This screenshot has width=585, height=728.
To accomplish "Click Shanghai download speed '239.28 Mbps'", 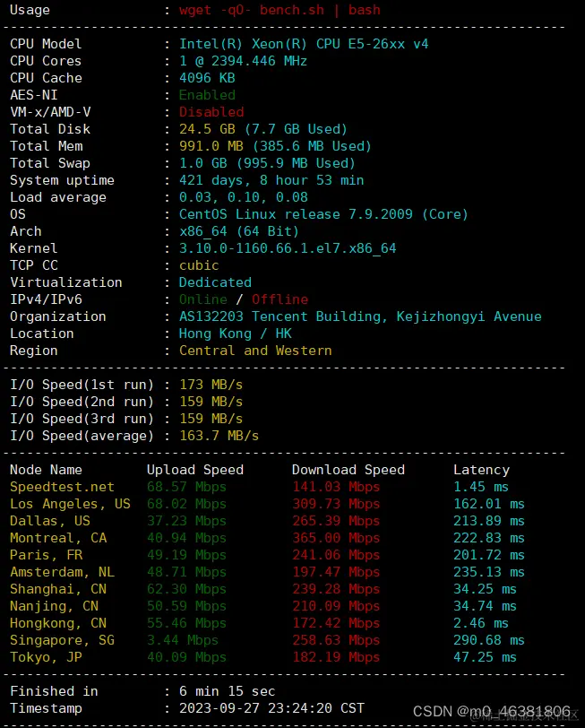I will (x=336, y=589).
